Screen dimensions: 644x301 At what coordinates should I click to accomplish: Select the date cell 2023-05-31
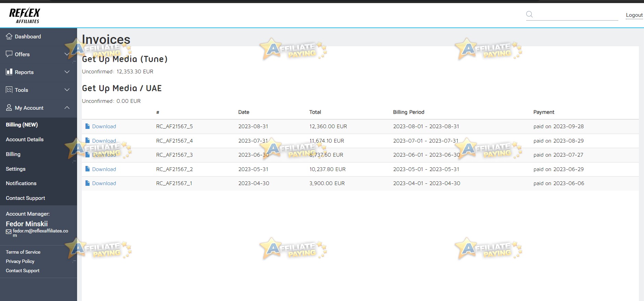253,169
